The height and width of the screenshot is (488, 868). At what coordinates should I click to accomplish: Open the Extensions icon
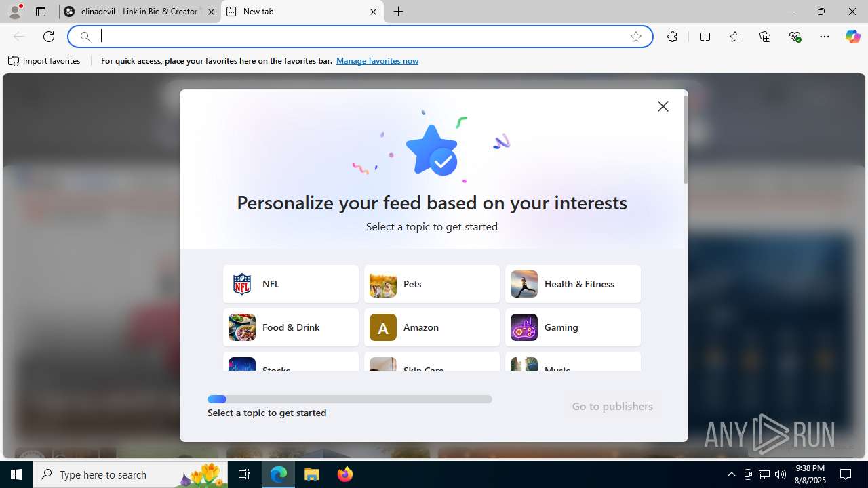(672, 37)
